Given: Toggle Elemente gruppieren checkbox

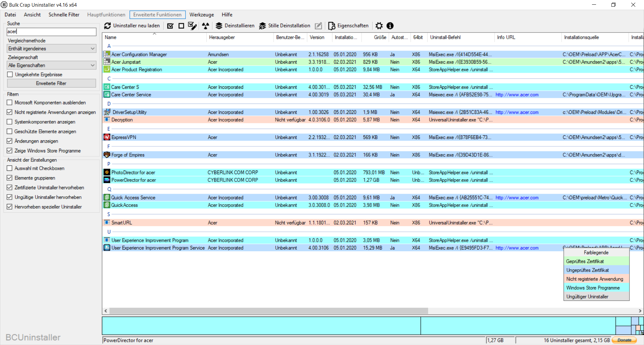Looking at the screenshot, I should click(9, 178).
